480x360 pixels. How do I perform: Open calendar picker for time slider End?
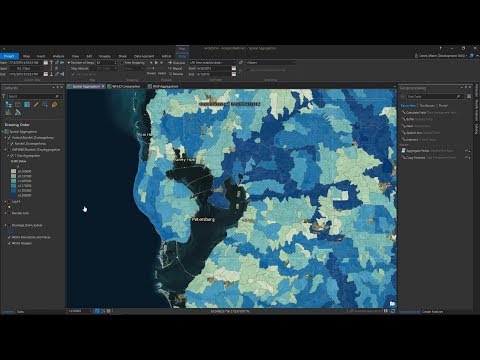pos(46,74)
